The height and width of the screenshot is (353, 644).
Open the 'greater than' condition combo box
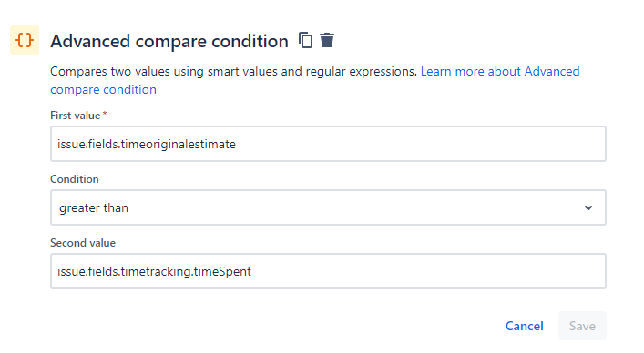(x=328, y=207)
